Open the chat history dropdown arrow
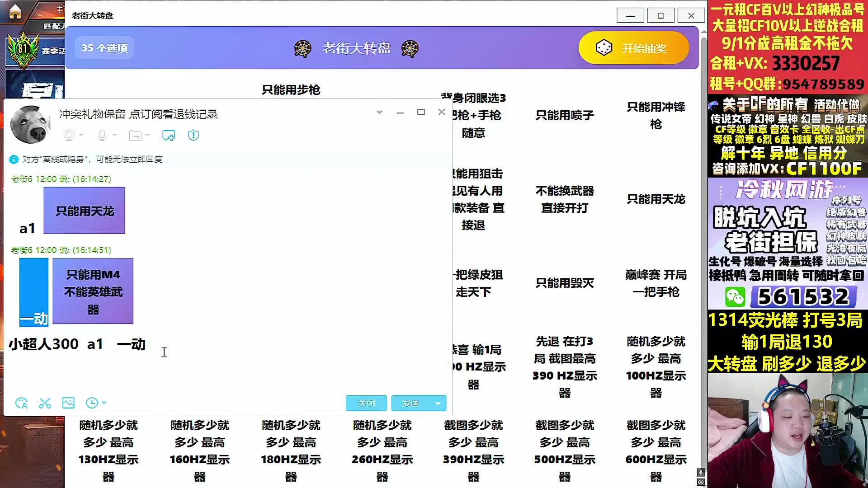Viewport: 868px width, 488px height. 104,403
